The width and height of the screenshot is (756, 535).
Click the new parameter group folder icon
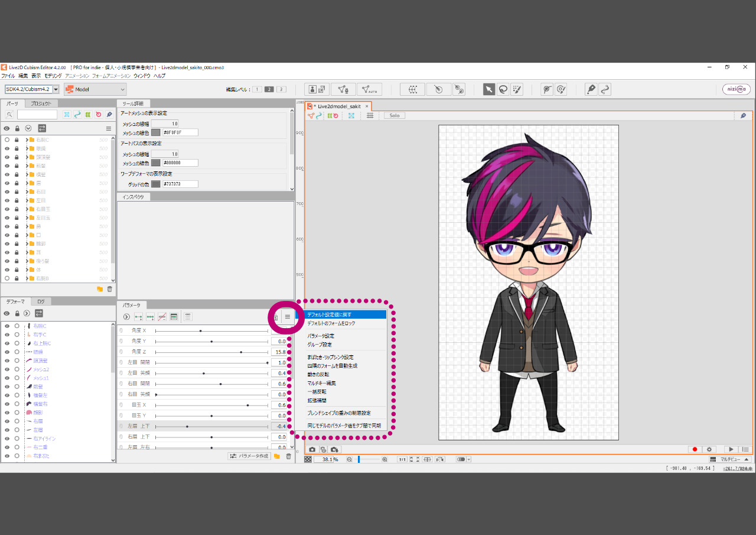277,456
